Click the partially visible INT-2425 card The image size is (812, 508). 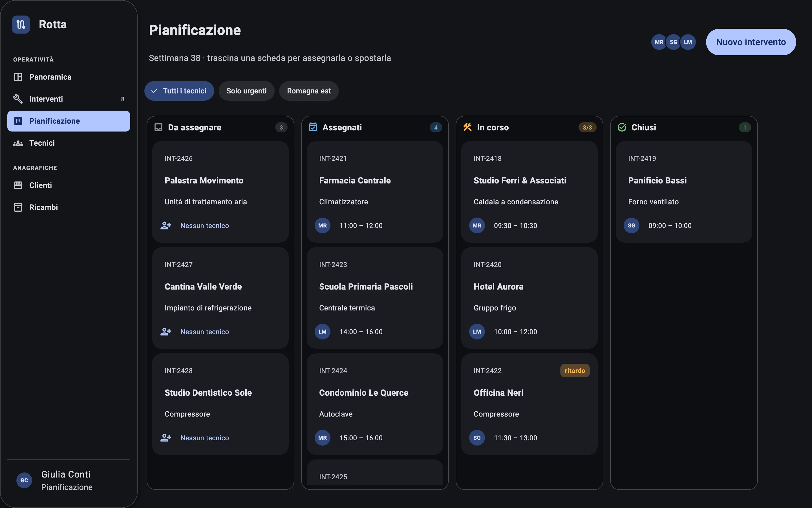375,472
